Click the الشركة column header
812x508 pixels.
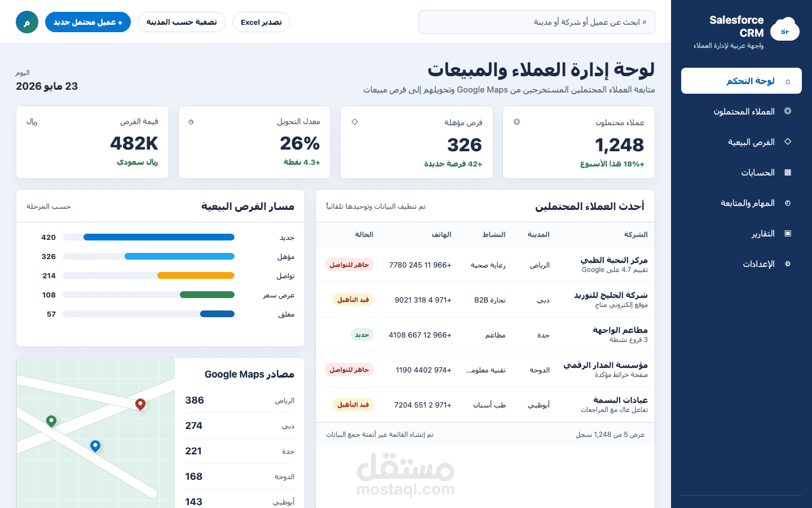point(636,234)
